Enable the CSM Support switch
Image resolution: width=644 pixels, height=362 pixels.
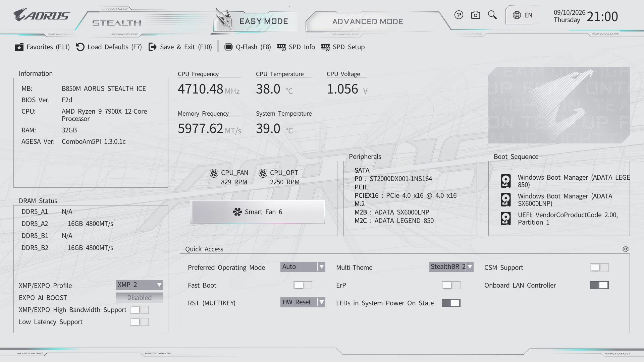pos(599,267)
